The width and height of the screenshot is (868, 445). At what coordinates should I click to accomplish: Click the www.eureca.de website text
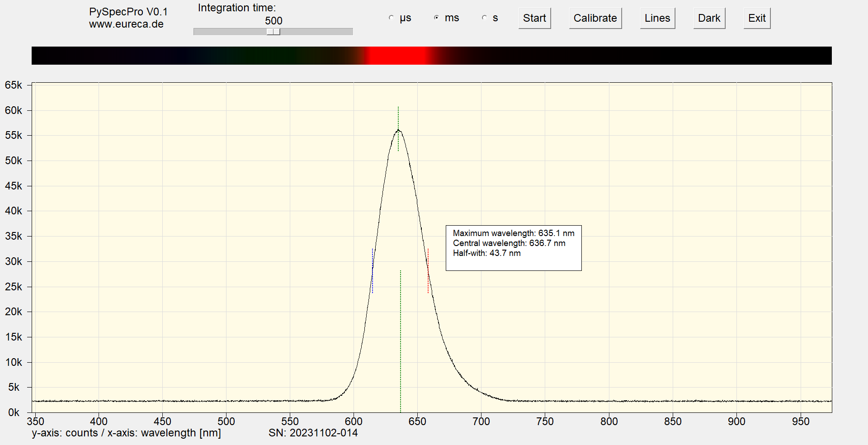pyautogui.click(x=126, y=24)
